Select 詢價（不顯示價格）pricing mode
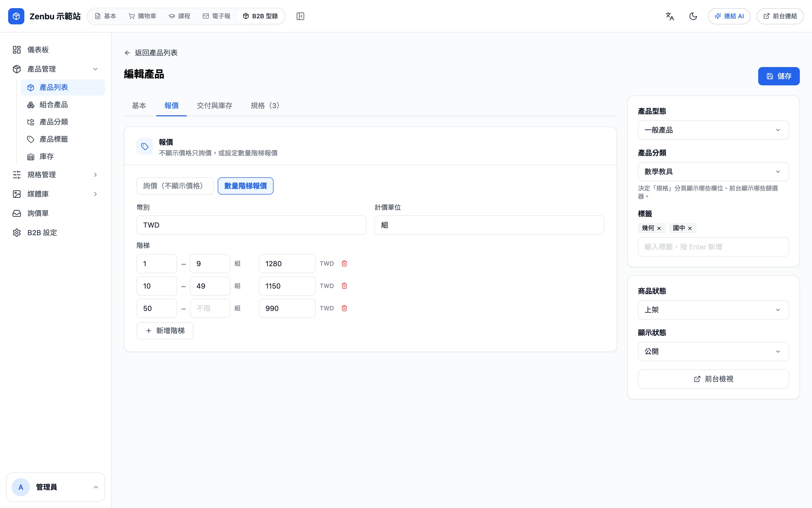The image size is (812, 508). pos(175,186)
